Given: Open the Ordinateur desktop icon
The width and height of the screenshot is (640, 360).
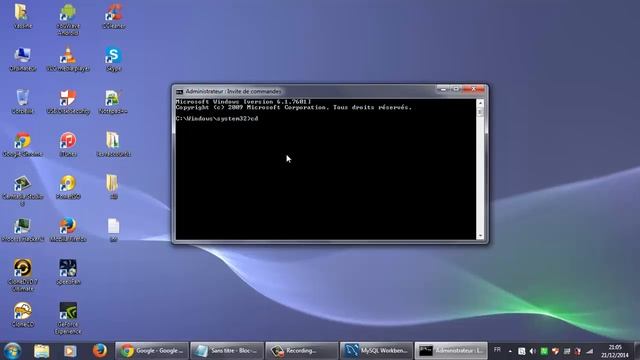Looking at the screenshot, I should tap(22, 60).
